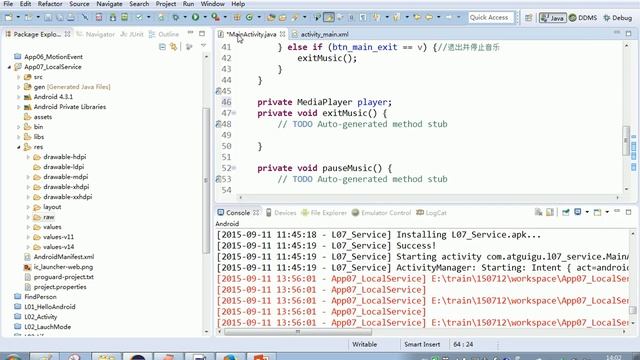
Task: Select the raw folder
Action: click(x=49, y=217)
